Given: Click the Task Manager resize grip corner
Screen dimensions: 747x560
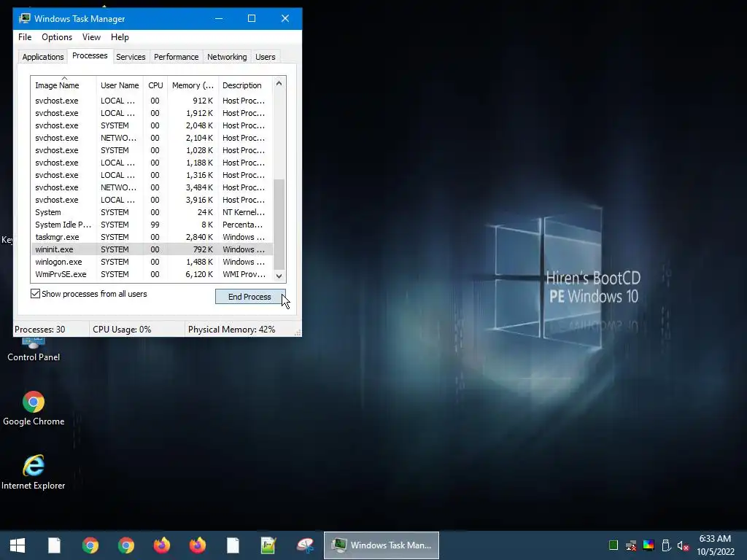Looking at the screenshot, I should click(298, 332).
